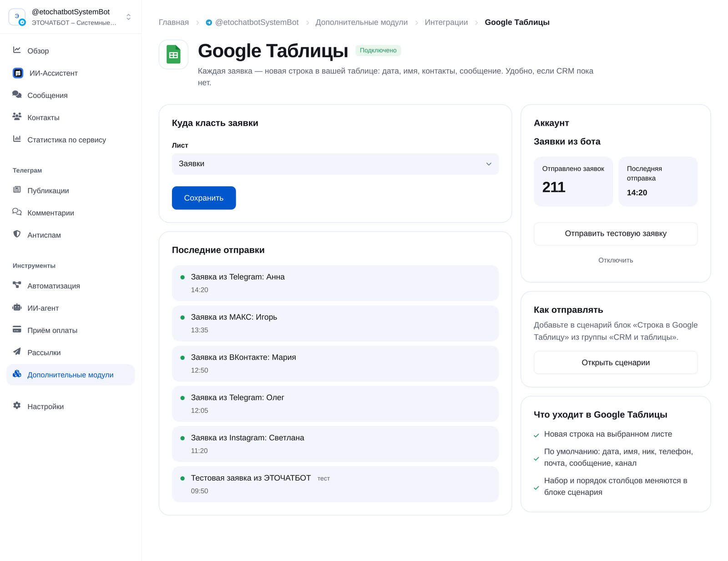728x561 pixels.
Task: Open the Лист dropdown with Заявки
Action: (335, 164)
